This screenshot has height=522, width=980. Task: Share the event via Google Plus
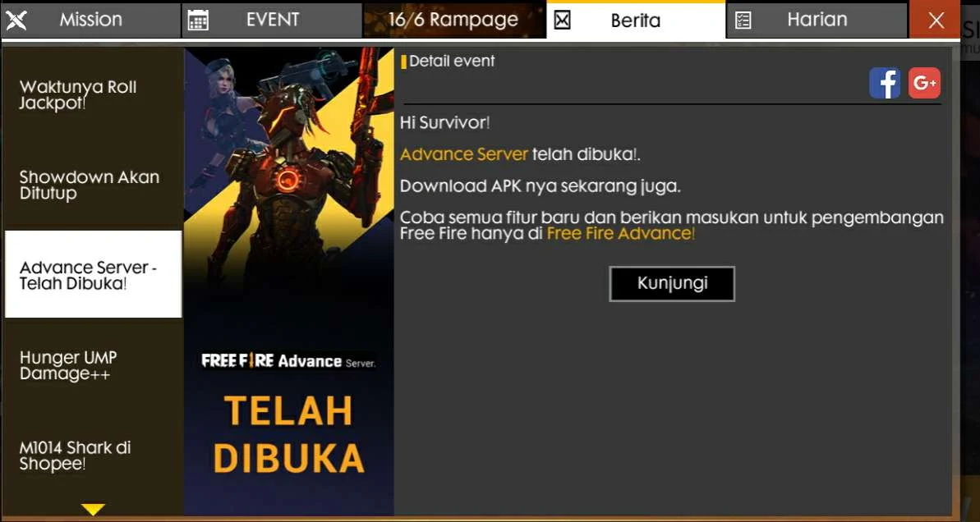pyautogui.click(x=924, y=83)
